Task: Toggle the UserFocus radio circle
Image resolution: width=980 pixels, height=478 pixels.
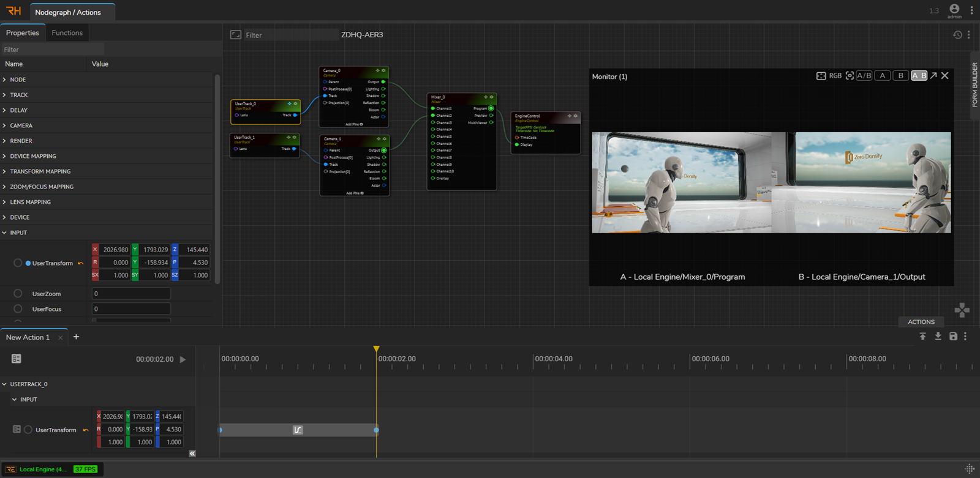Action: coord(18,309)
